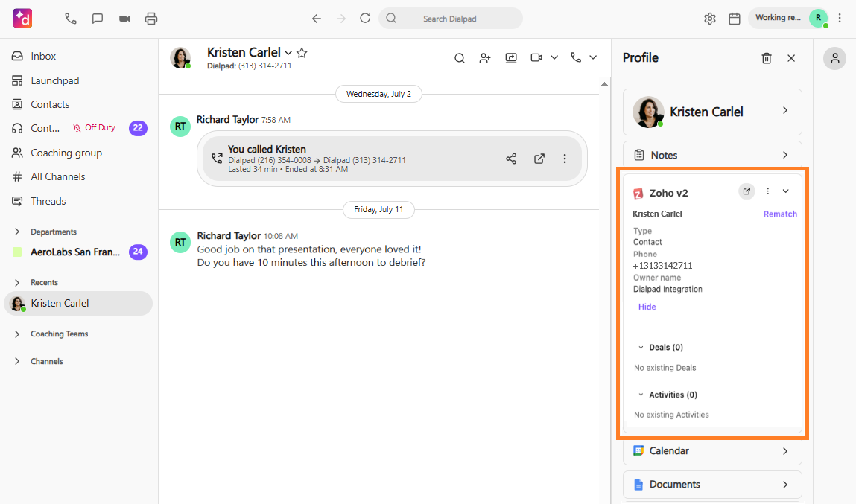Open the vertical dots menu in top bar
The width and height of the screenshot is (856, 504).
point(840,18)
